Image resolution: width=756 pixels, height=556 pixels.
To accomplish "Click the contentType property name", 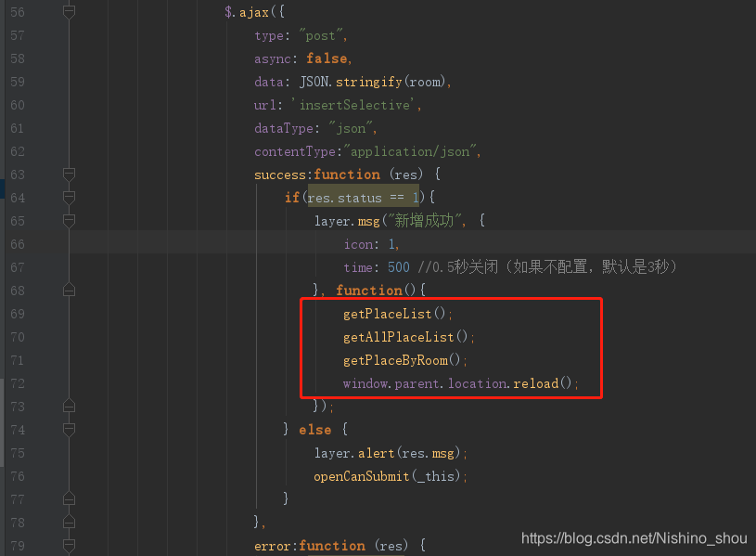I will point(295,151).
